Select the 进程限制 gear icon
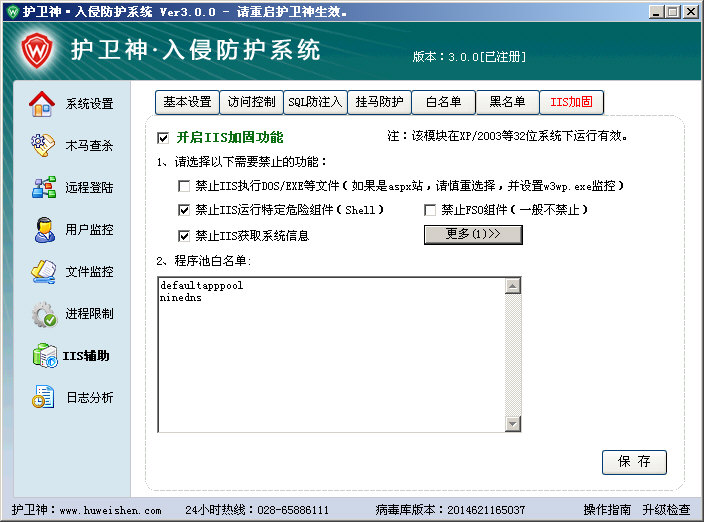This screenshot has height=522, width=704. coord(44,314)
